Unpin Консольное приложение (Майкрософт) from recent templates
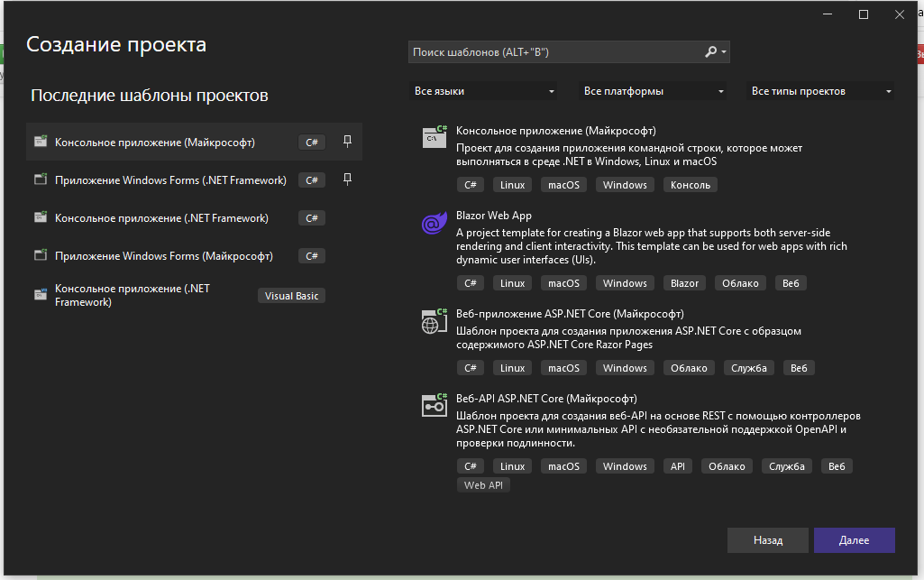Screen dimensions: 924x580 click(348, 142)
